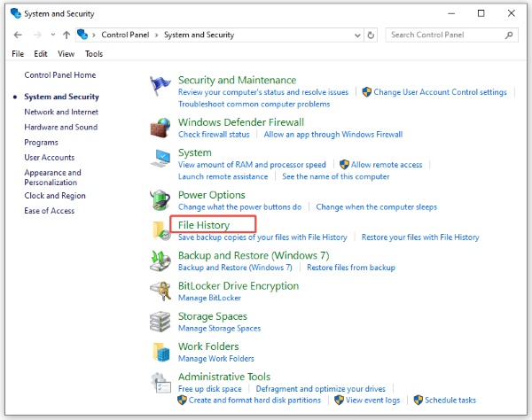
Task: Open the Work Folders icon
Action: click(x=161, y=352)
